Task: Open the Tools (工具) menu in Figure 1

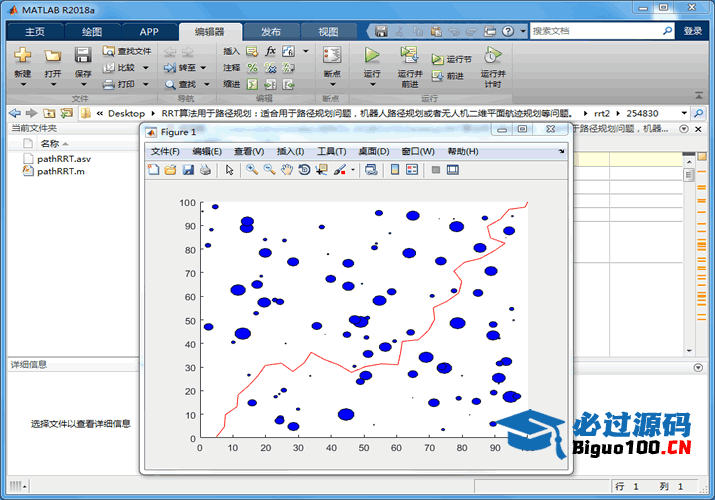Action: pos(332,151)
